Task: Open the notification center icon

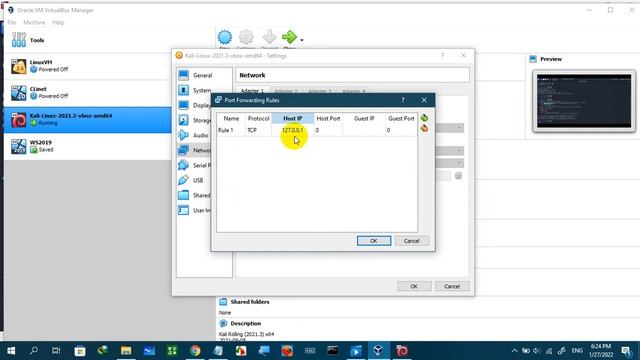Action: pyautogui.click(x=626, y=351)
